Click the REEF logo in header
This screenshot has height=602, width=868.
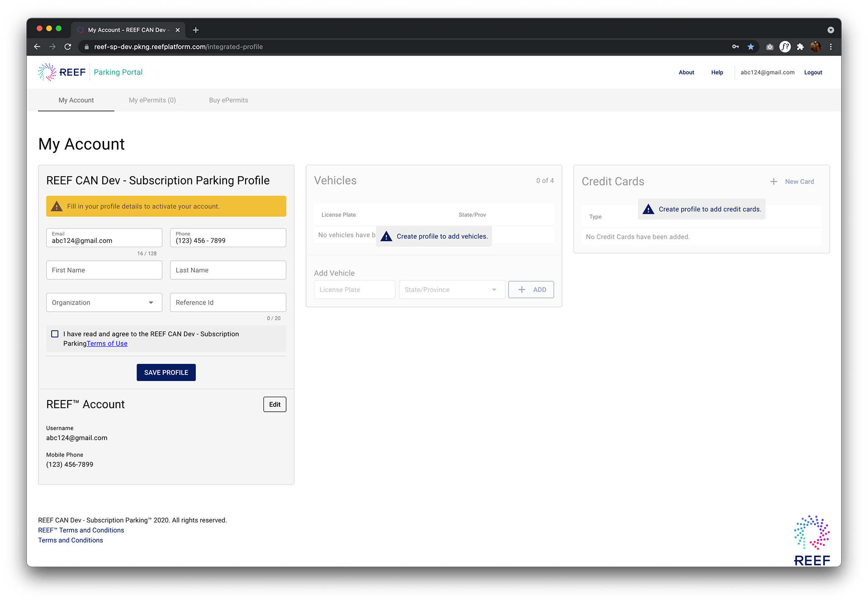click(x=62, y=72)
